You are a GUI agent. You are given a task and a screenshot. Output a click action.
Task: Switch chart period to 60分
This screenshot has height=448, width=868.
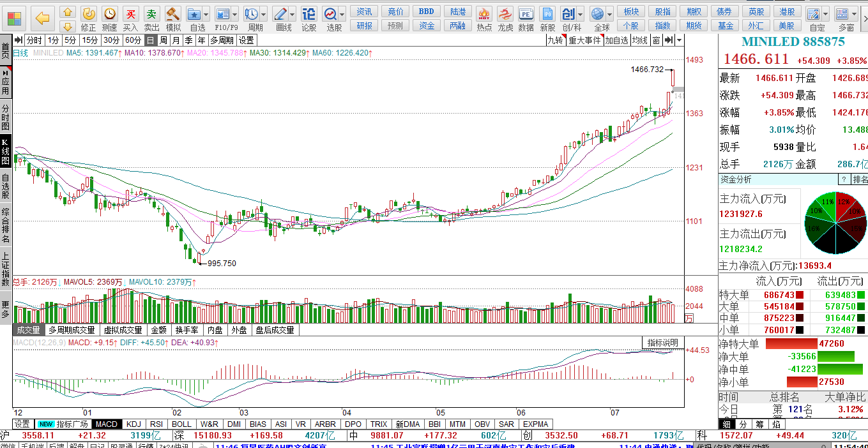point(133,40)
